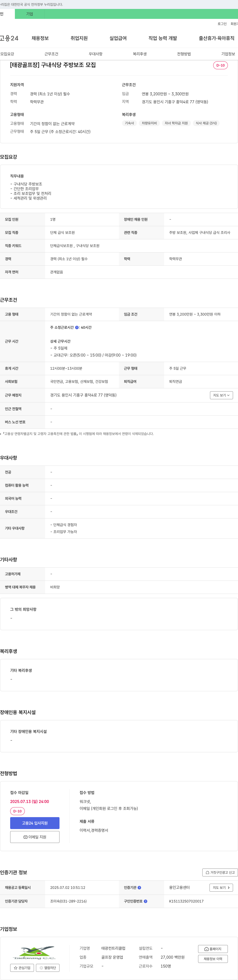Screen dimensions: 238x980
Task: Click the D-10 badge under 접수 마감일
Action: 17,811
